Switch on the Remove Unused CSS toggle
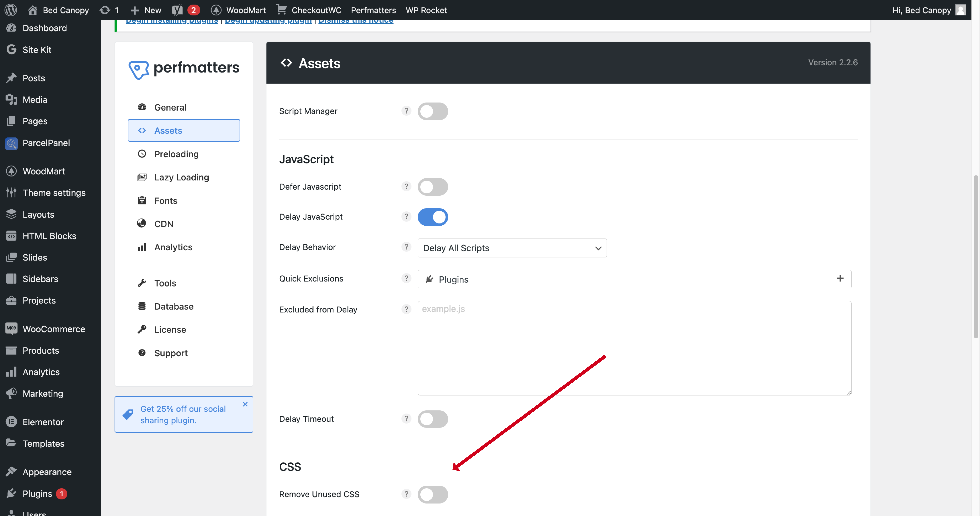 (433, 494)
